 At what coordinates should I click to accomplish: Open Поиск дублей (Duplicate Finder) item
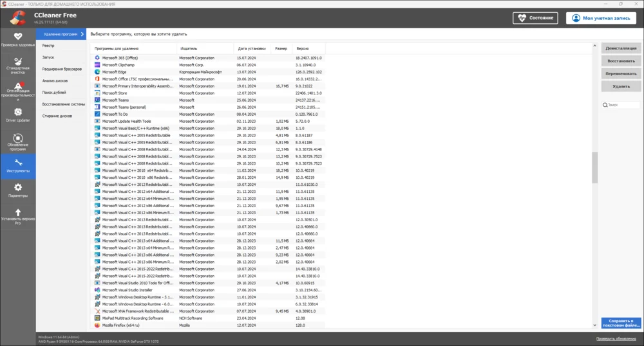pyautogui.click(x=54, y=92)
